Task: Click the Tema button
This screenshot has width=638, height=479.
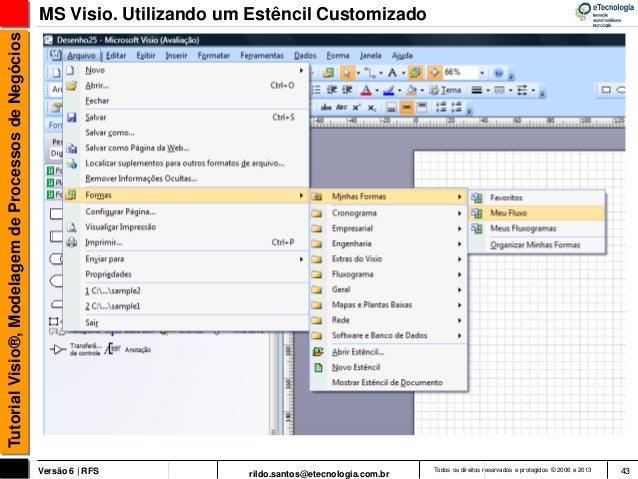Action: (x=446, y=90)
